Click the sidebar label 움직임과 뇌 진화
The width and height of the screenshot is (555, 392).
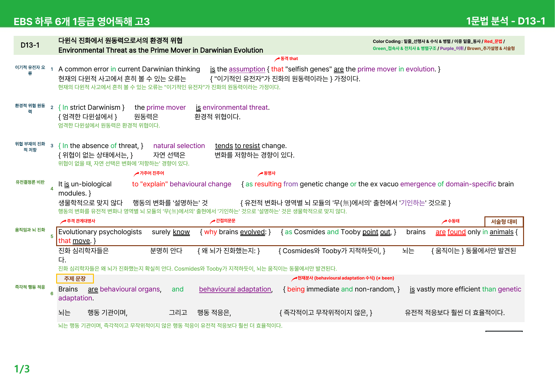30,230
